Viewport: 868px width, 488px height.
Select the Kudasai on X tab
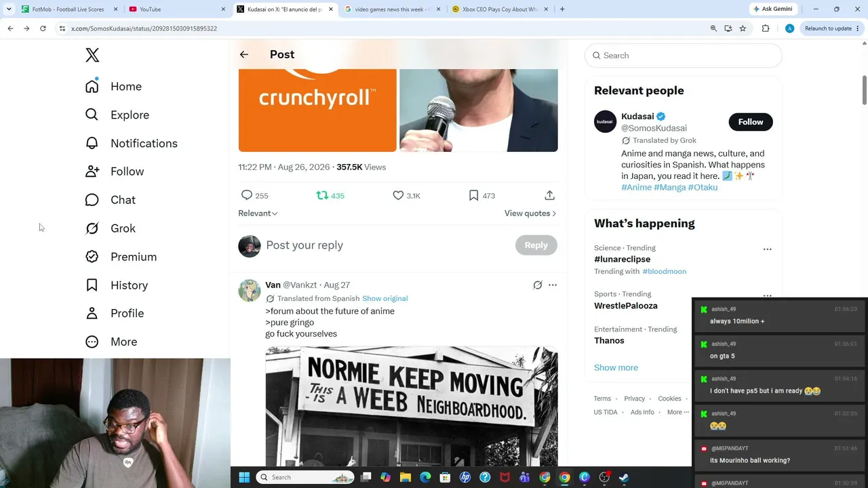click(x=284, y=9)
